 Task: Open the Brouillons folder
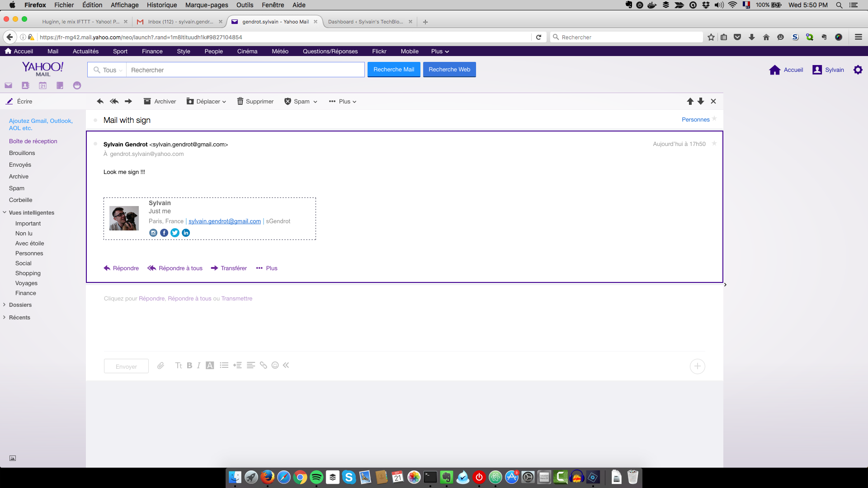point(22,153)
